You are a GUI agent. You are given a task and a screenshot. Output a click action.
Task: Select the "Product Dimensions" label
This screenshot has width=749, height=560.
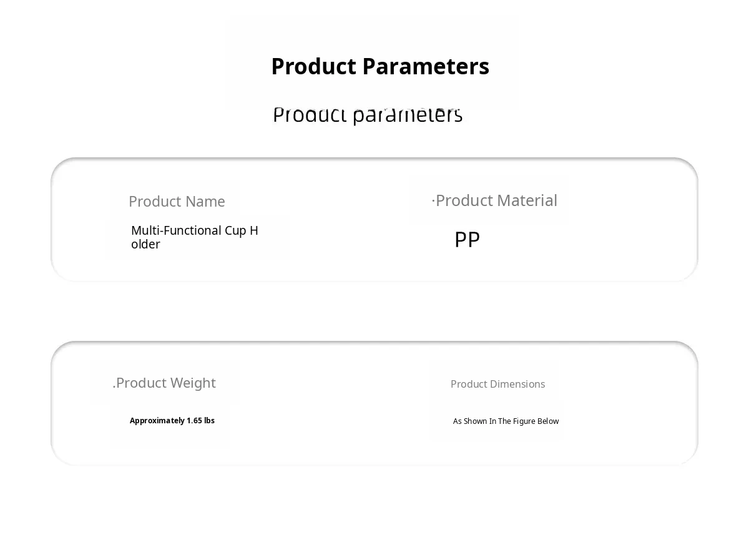pos(497,384)
